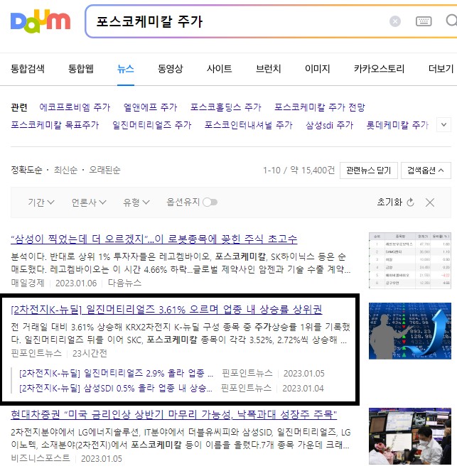Screen dimensions: 457x476
Task: Open the 언론사 dropdown
Action: 89,202
